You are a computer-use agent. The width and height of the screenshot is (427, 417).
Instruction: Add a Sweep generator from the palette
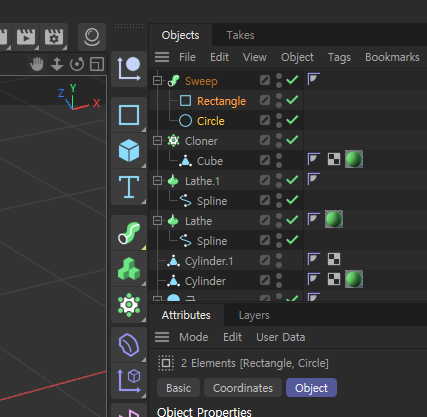click(x=129, y=233)
